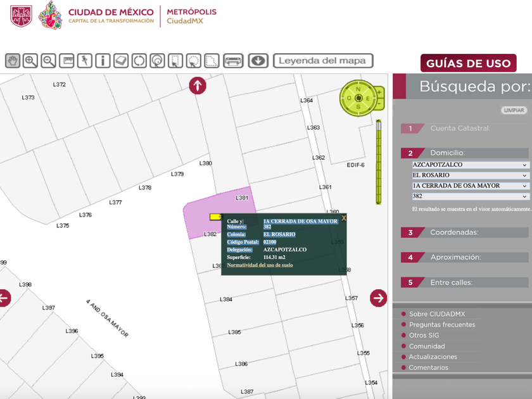532x399 pixels.
Task: Select the pan hand tool
Action: 13,61
